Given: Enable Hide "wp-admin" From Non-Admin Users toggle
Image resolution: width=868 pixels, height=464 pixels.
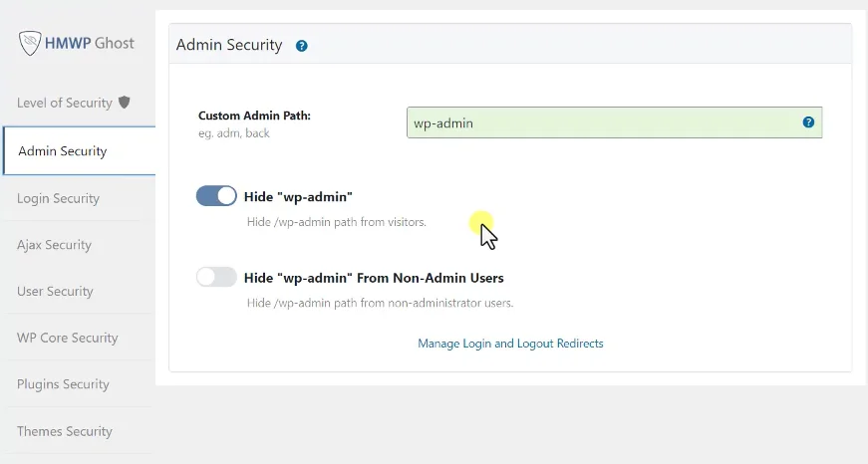Looking at the screenshot, I should point(216,277).
